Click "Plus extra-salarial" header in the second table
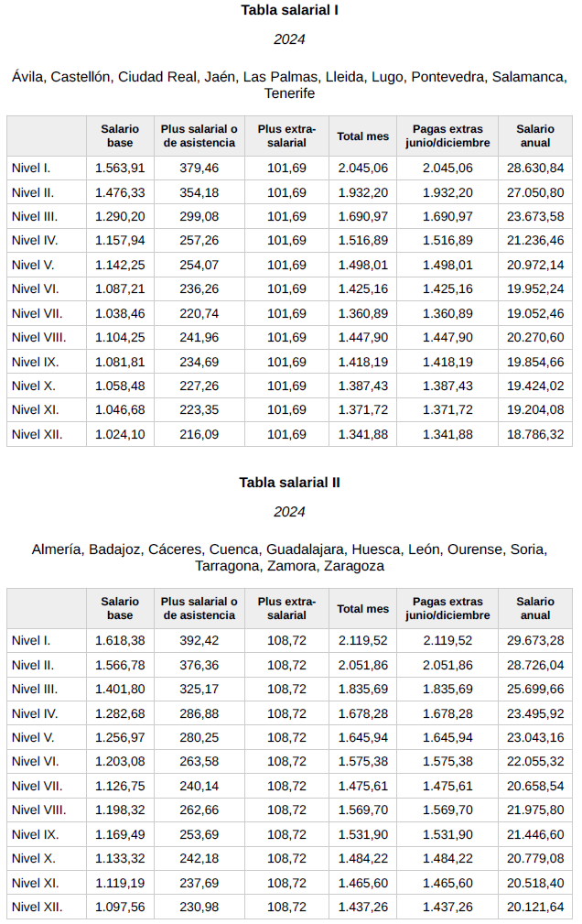This screenshot has width=582, height=924. coord(286,608)
